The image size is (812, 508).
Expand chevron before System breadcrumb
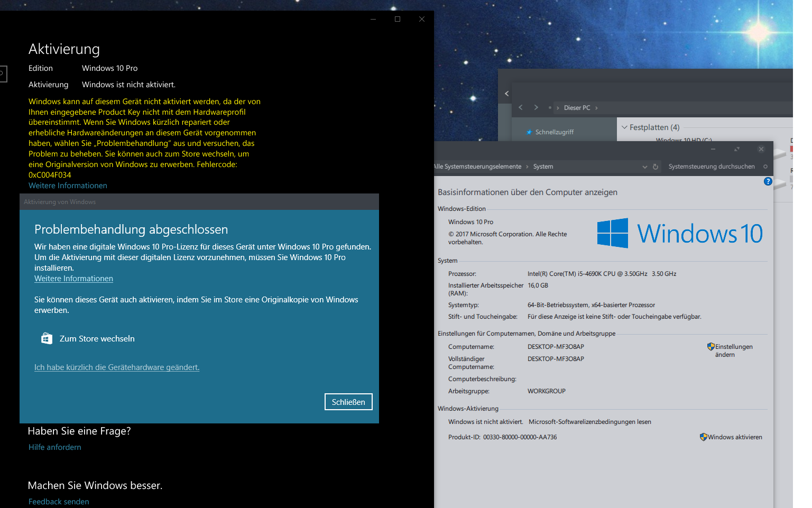pyautogui.click(x=527, y=167)
